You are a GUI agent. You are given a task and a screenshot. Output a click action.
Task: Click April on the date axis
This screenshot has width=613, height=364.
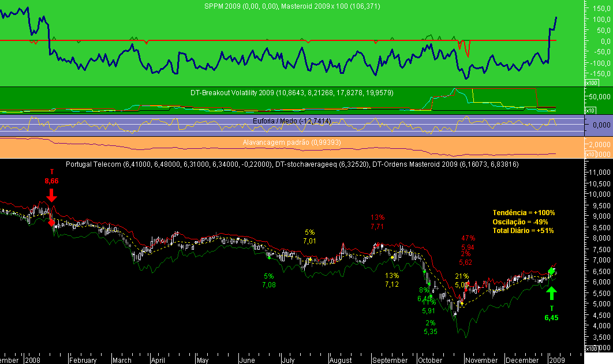click(158, 360)
